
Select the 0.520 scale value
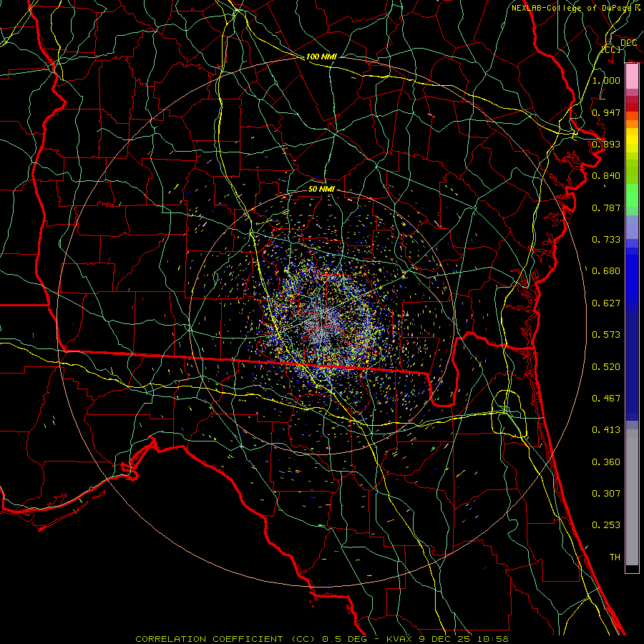pyautogui.click(x=606, y=367)
